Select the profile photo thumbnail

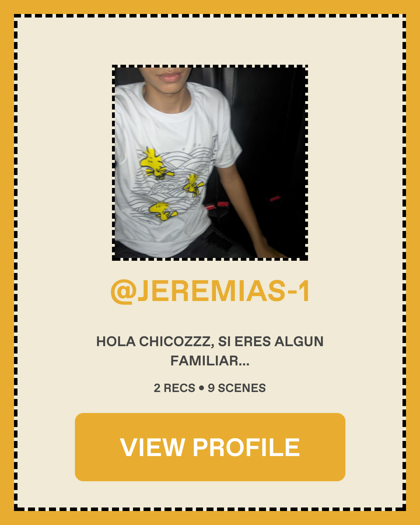(x=210, y=163)
